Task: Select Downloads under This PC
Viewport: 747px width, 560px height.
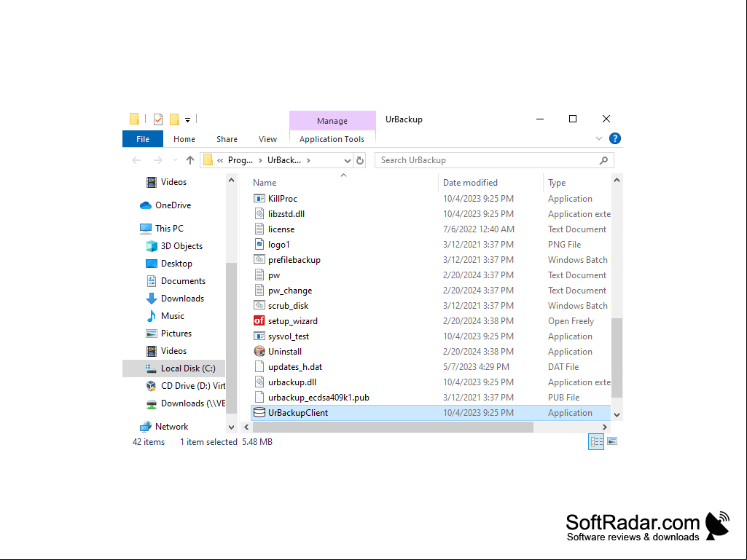Action: pyautogui.click(x=175, y=299)
